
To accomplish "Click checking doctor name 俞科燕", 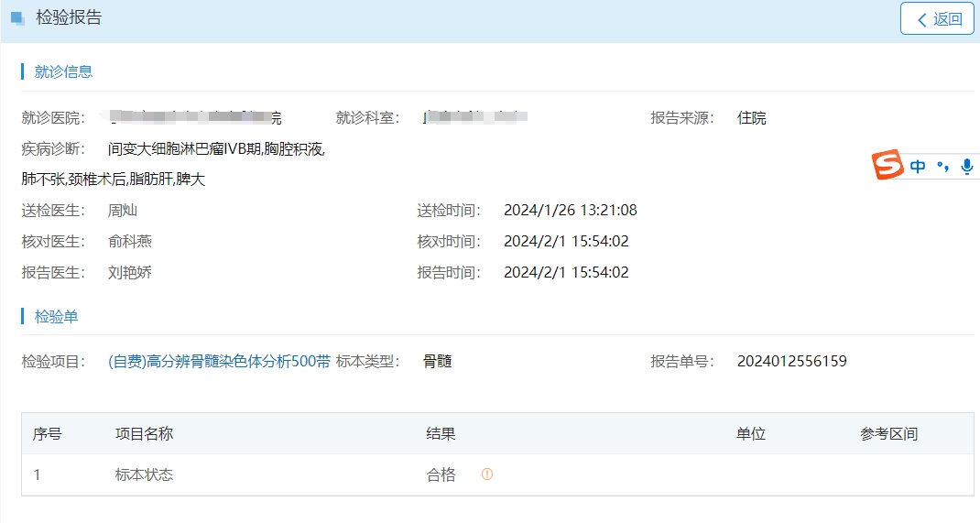I will [x=129, y=241].
